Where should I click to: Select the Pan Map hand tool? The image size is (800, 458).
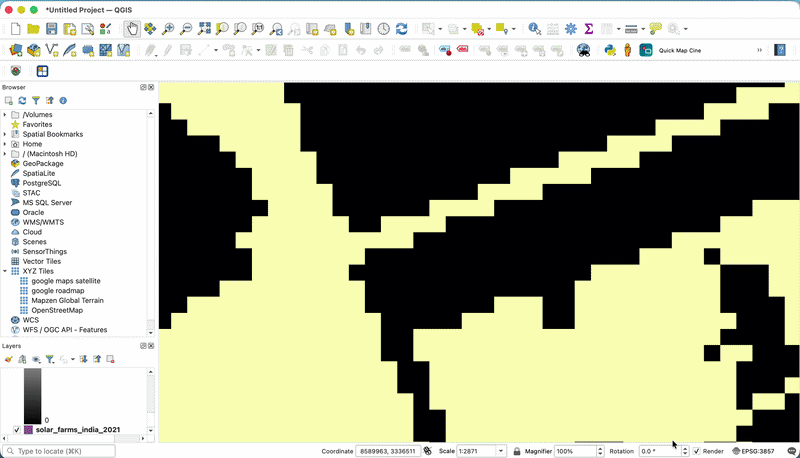point(132,29)
